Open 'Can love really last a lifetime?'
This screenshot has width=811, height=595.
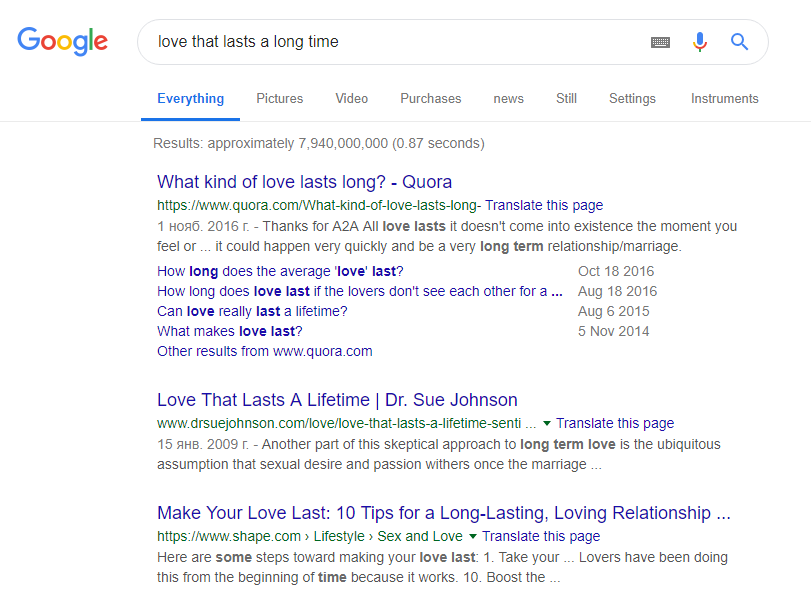pyautogui.click(x=252, y=311)
